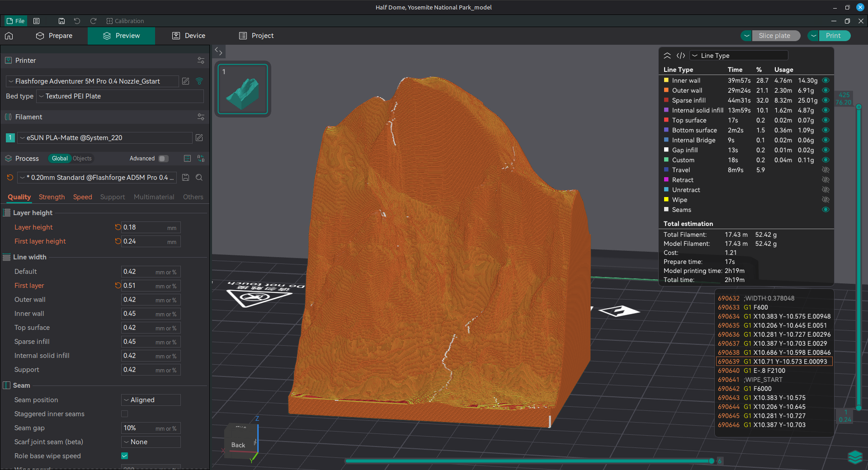Enable the Advanced settings switch

pos(163,159)
